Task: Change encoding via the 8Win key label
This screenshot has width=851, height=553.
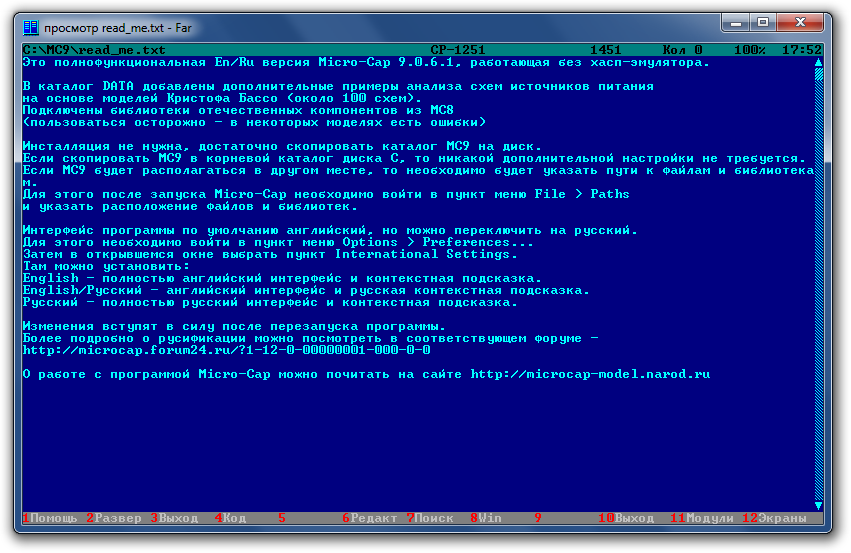Action: 486,518
